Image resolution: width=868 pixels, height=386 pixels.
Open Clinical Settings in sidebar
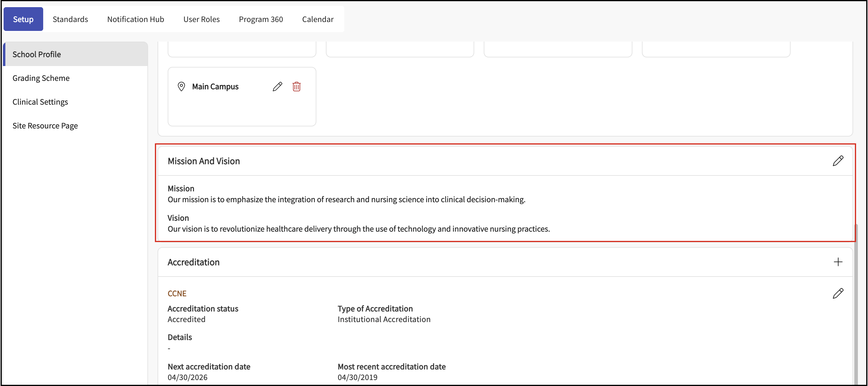pyautogui.click(x=40, y=102)
